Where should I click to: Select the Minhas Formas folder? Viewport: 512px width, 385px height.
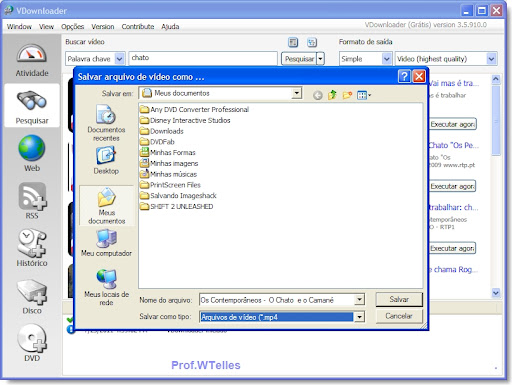pos(168,152)
